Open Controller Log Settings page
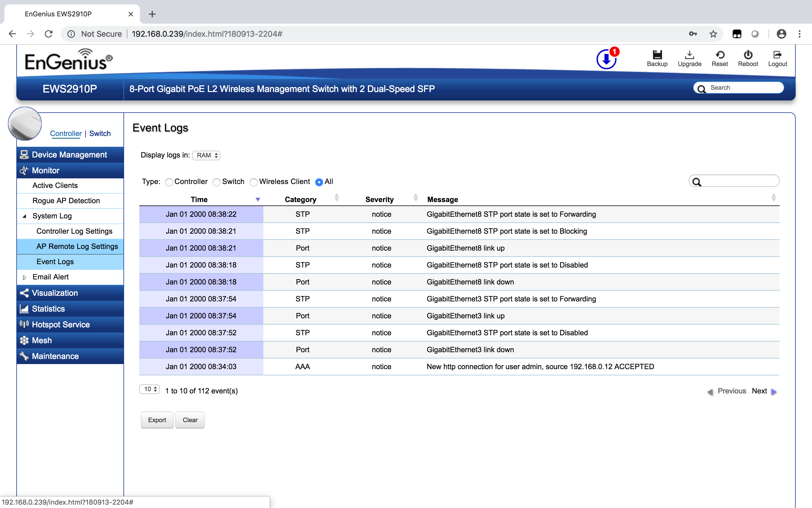The image size is (812, 508). point(70,231)
